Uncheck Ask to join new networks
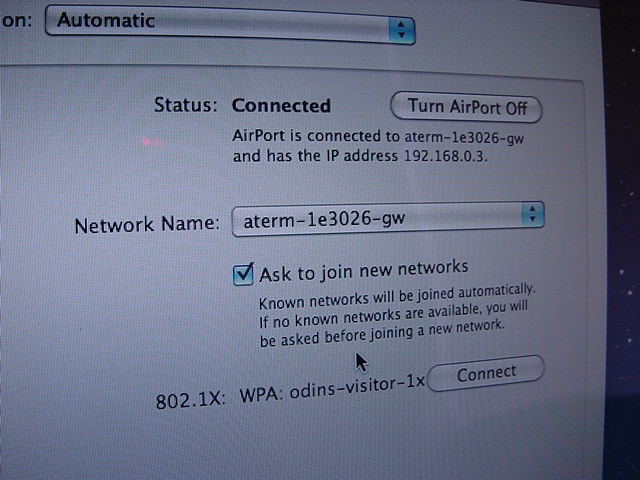The width and height of the screenshot is (640, 480). tap(243, 274)
